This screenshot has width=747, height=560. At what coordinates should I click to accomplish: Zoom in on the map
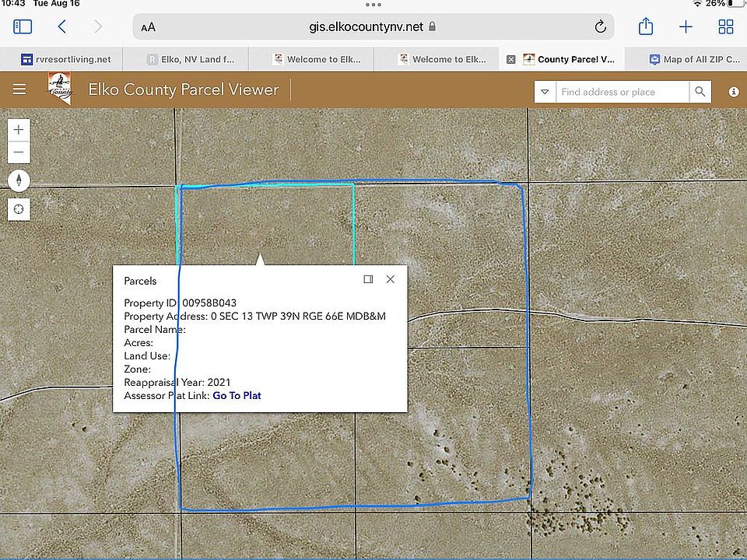(19, 130)
